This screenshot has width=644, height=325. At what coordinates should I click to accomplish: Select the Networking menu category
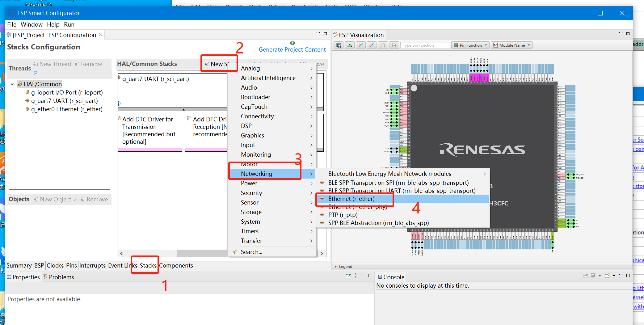coord(272,174)
